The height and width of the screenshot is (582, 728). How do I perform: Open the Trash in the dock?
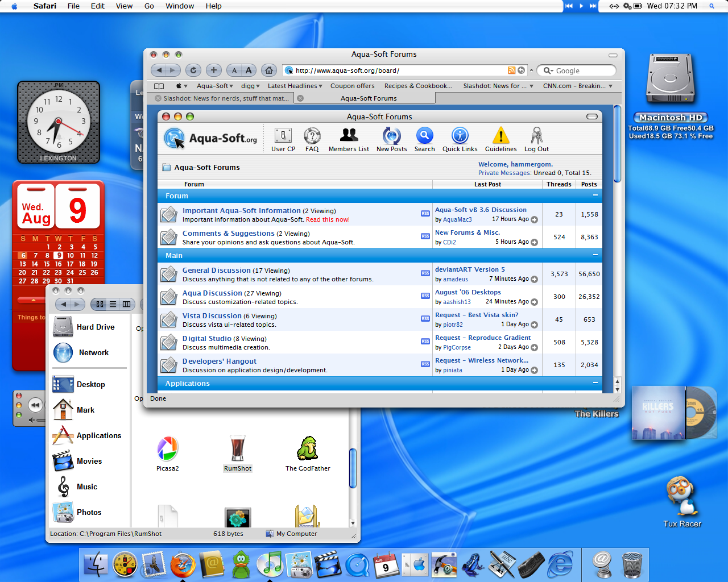[632, 564]
